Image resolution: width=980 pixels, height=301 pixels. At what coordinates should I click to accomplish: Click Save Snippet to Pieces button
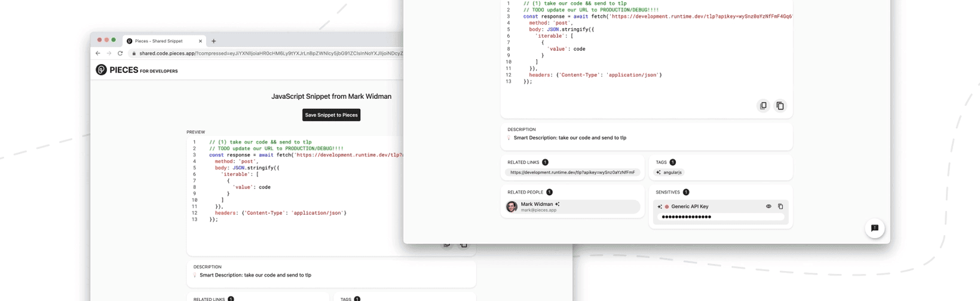[331, 115]
